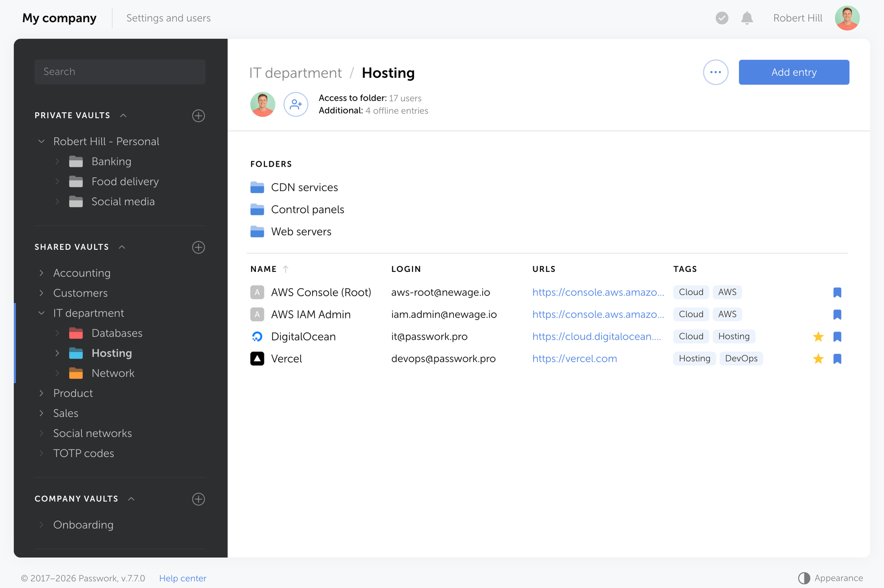The image size is (884, 588).
Task: Navigate to IT department breadcrumb
Action: [x=295, y=73]
